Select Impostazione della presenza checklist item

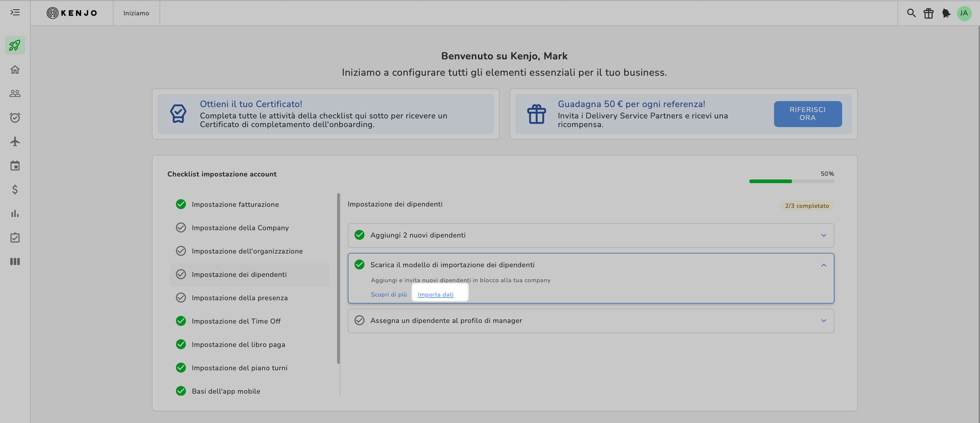point(239,298)
